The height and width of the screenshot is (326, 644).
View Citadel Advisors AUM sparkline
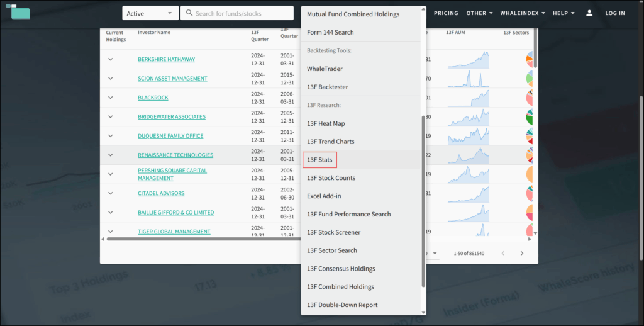click(x=468, y=194)
